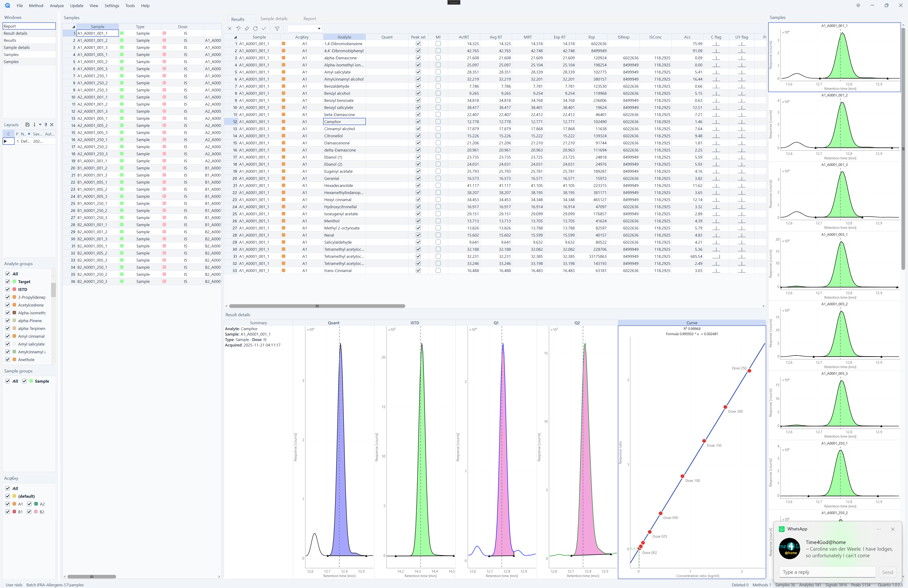This screenshot has height=588, width=908.
Task: Open the empty dropdown in Results toolbar
Action: [305, 29]
